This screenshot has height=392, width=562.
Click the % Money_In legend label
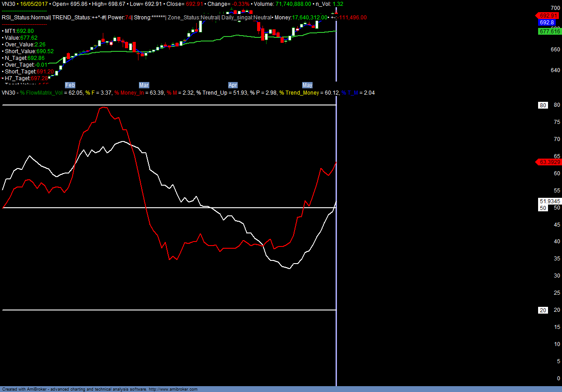[131, 93]
